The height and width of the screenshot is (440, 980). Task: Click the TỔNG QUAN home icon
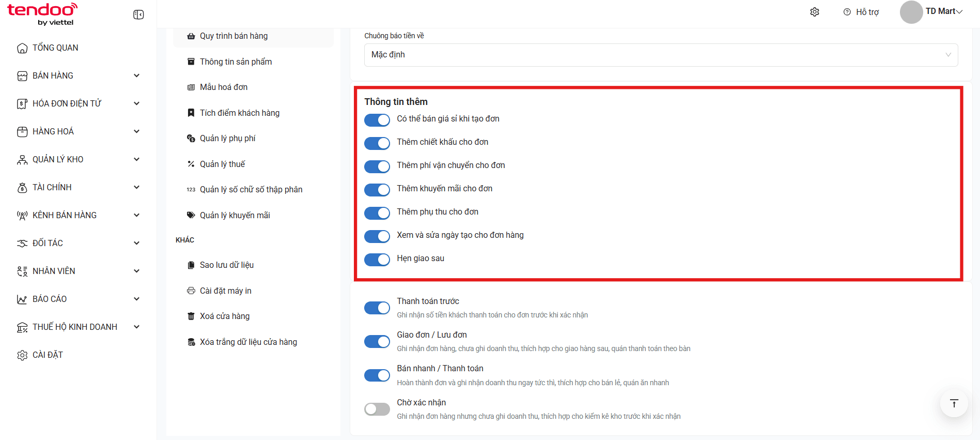point(22,48)
